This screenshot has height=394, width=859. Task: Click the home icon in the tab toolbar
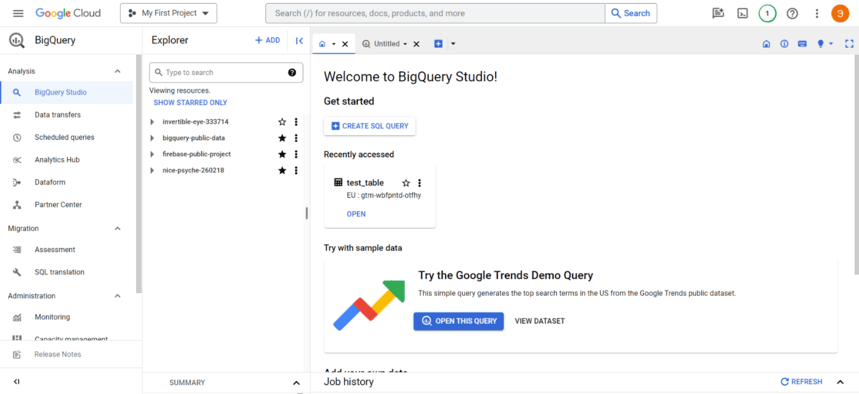(766, 44)
